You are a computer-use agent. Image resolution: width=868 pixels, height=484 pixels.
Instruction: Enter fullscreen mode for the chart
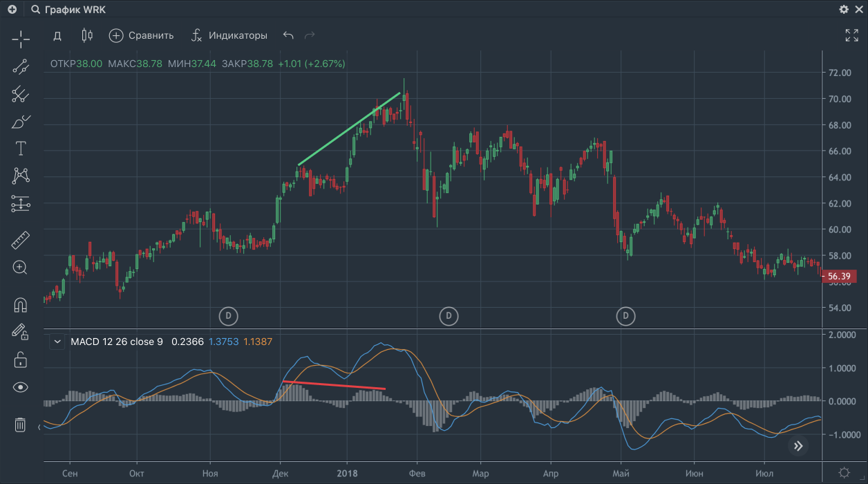(x=851, y=35)
